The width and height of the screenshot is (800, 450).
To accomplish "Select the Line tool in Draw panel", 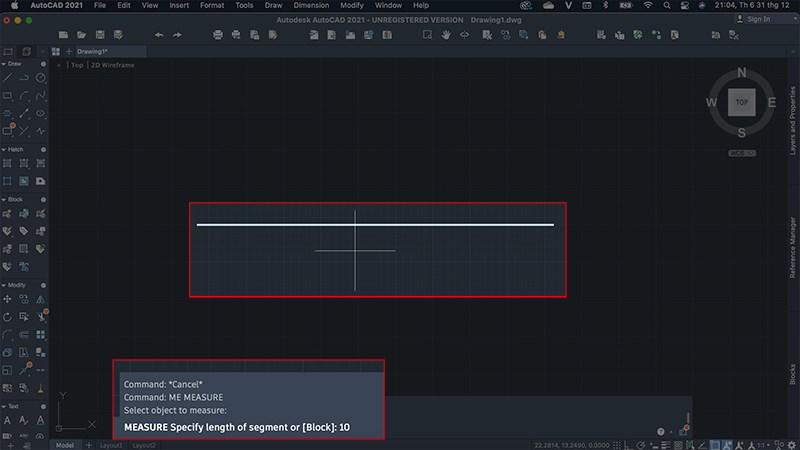I will [8, 78].
